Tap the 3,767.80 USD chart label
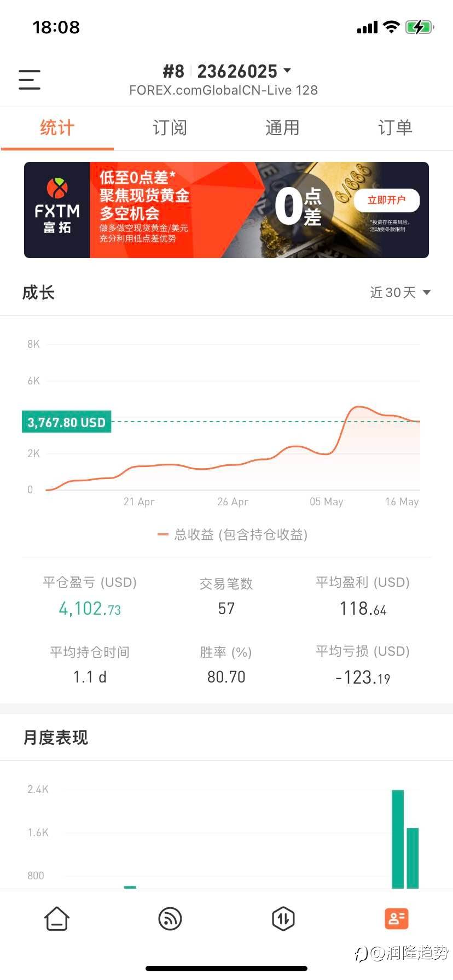Image resolution: width=453 pixels, height=980 pixels. pyautogui.click(x=66, y=422)
